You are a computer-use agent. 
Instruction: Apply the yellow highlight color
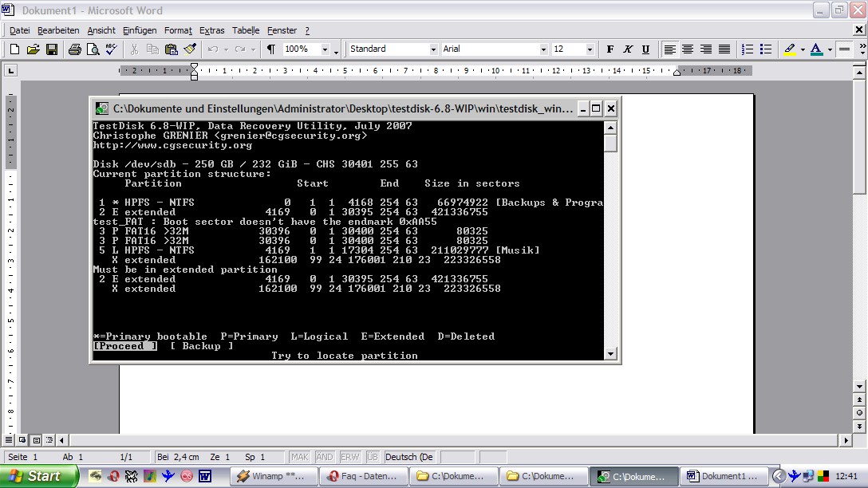790,49
